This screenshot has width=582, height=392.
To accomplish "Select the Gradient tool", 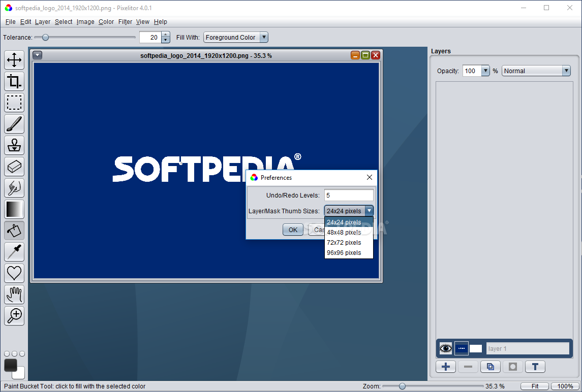I will [x=14, y=209].
